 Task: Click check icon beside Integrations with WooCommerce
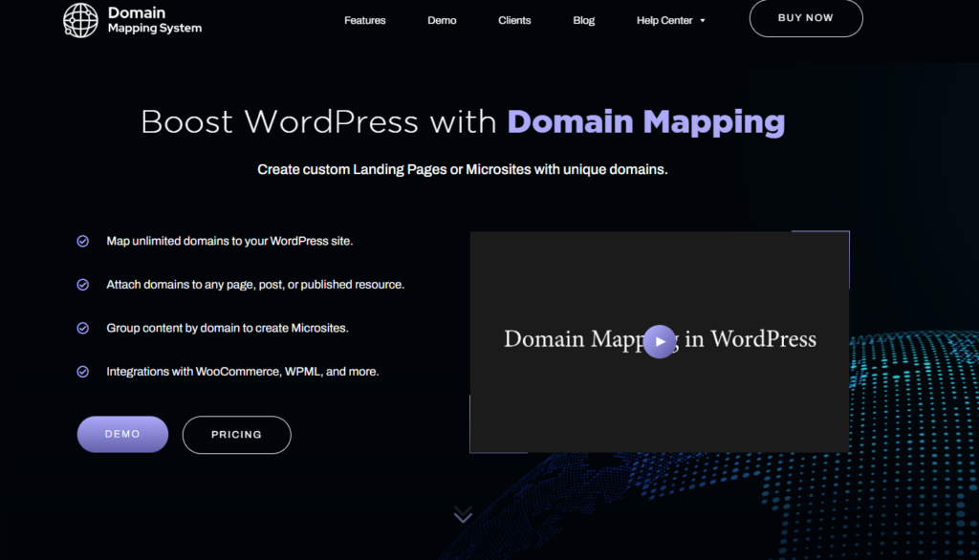[x=82, y=372]
